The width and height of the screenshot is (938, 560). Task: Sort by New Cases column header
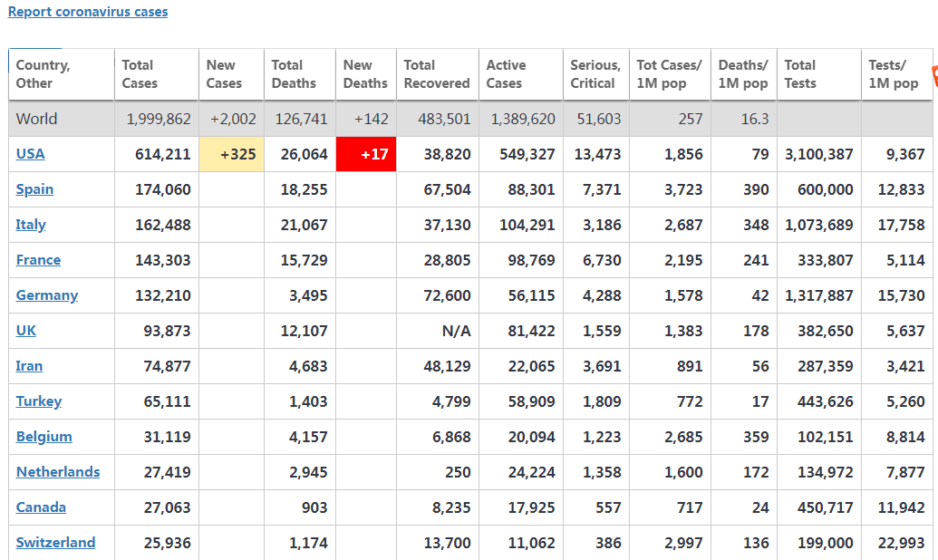click(231, 74)
